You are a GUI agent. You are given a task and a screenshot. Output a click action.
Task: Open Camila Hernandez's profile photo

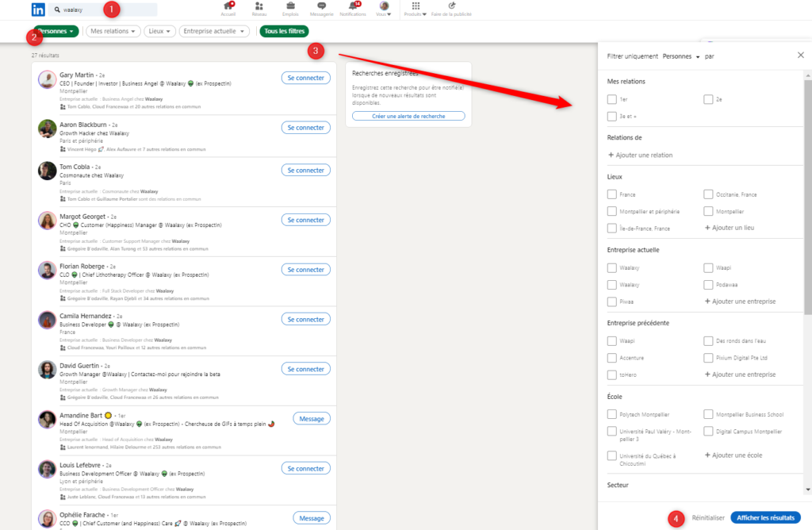(47, 321)
